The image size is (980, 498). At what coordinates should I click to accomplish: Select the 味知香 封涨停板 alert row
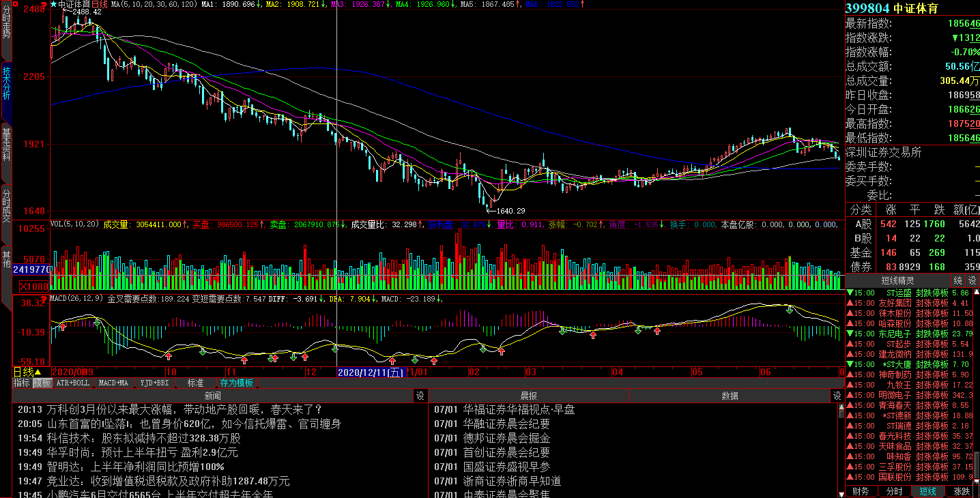click(909, 456)
